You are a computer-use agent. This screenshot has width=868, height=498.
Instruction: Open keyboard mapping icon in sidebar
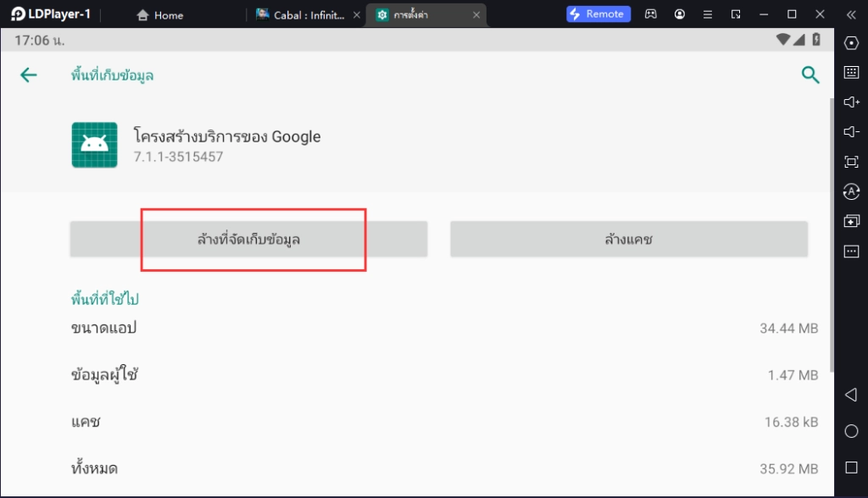point(851,72)
